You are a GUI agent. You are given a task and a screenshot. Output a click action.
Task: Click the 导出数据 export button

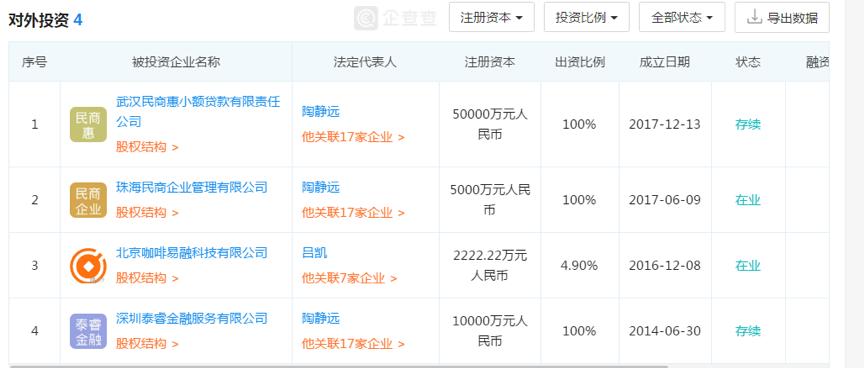point(782,17)
